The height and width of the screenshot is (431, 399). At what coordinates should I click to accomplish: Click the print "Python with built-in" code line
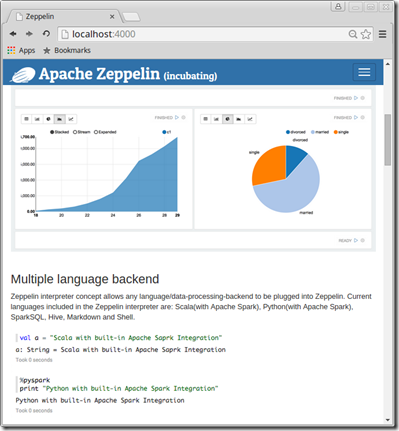[x=119, y=388]
